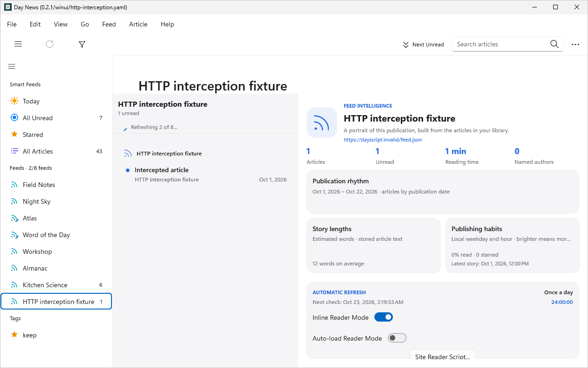
Task: Select the All Articles label
Action: point(38,151)
